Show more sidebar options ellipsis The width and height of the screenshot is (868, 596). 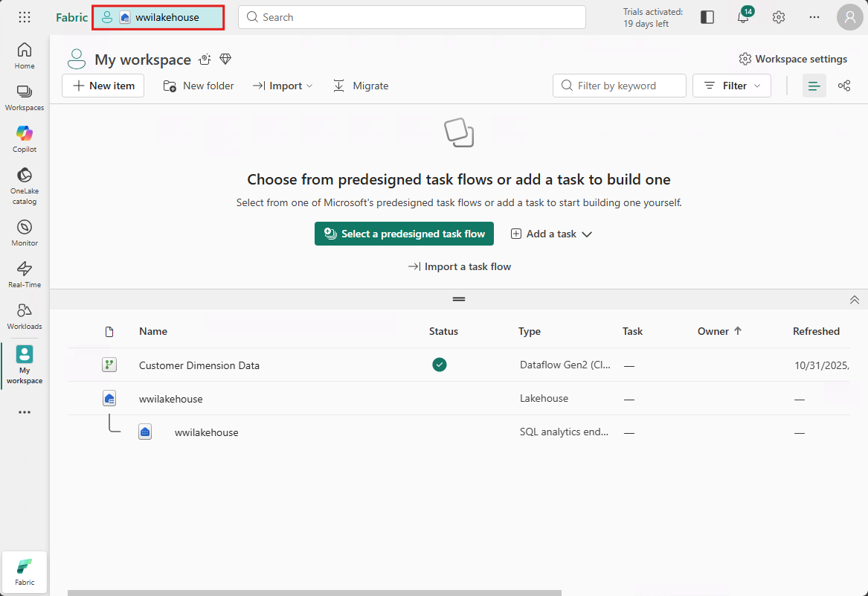25,412
